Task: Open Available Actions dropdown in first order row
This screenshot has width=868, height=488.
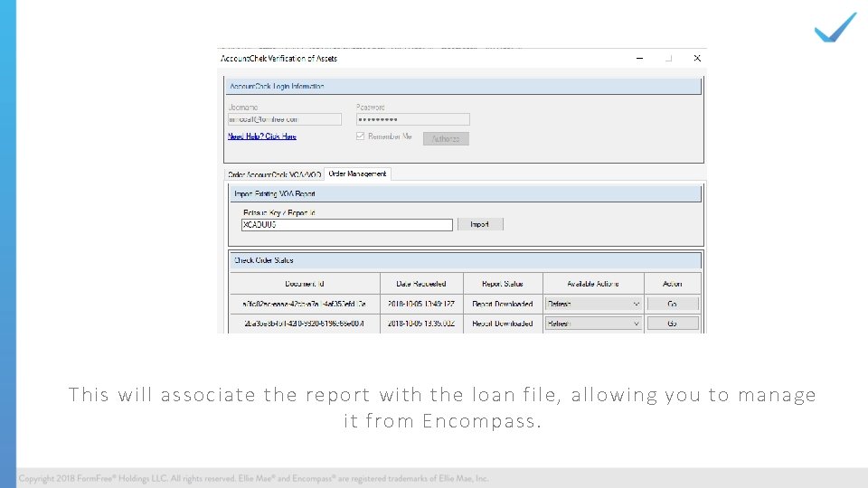Action: click(x=593, y=304)
